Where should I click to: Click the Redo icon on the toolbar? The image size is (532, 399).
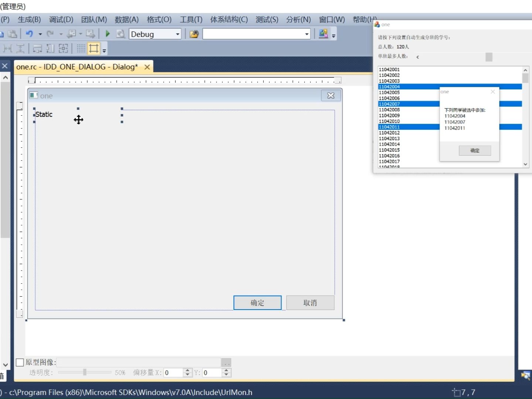point(51,34)
